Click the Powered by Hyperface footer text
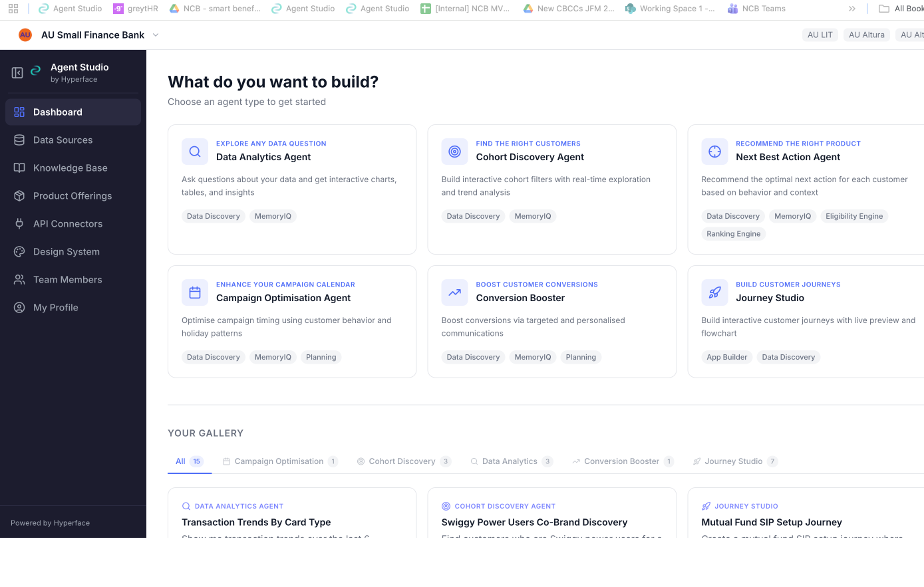 point(50,523)
